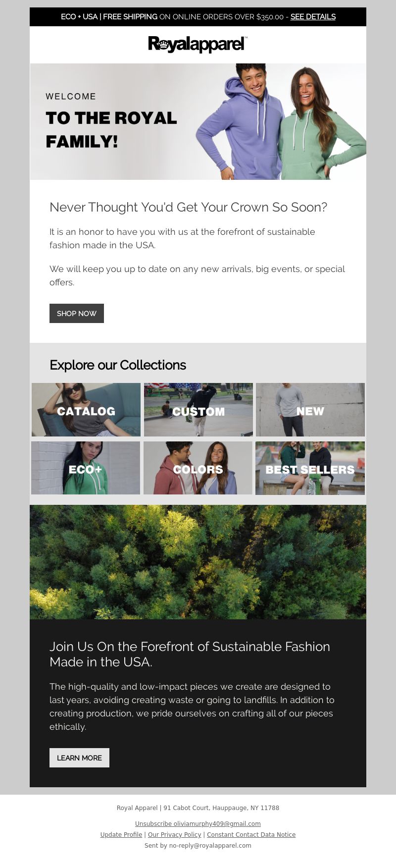Image resolution: width=396 pixels, height=868 pixels.
Task: Click the Join Us On the Forefront heading
Action: 190,654
